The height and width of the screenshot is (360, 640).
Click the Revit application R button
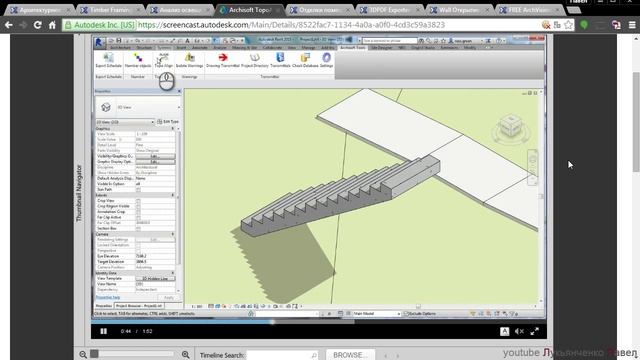pyautogui.click(x=99, y=42)
